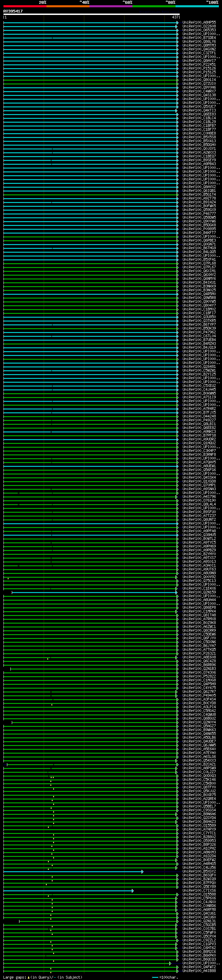Click the cyan ~100% identity legend segment
Image resolution: width=222 pixels, height=980 pixels.
[x=197, y=6]
